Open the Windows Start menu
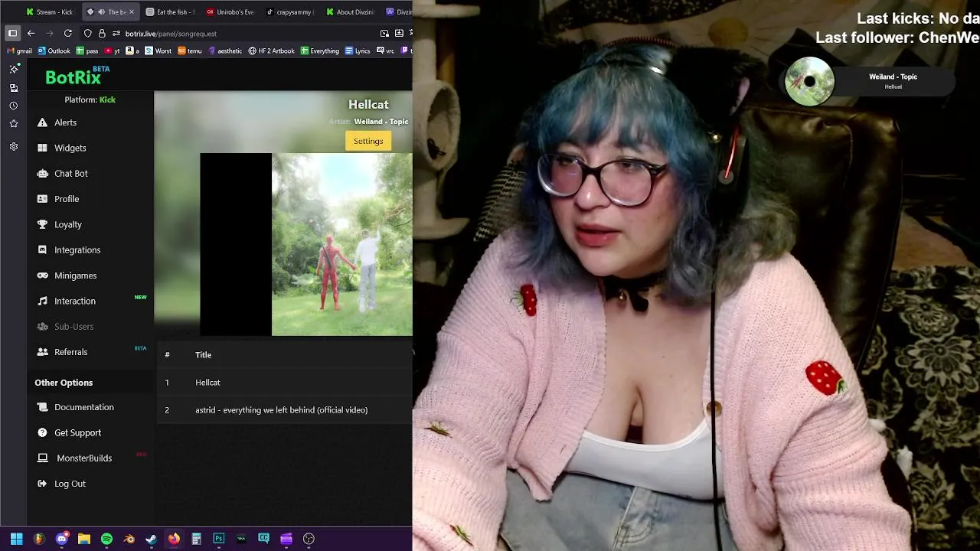Viewport: 980px width, 551px height. point(16,539)
